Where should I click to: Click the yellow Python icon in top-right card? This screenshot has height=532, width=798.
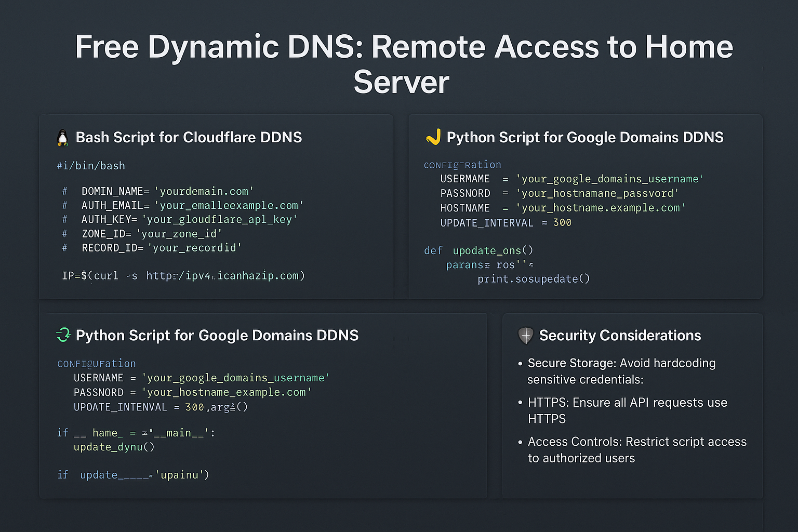(x=433, y=137)
